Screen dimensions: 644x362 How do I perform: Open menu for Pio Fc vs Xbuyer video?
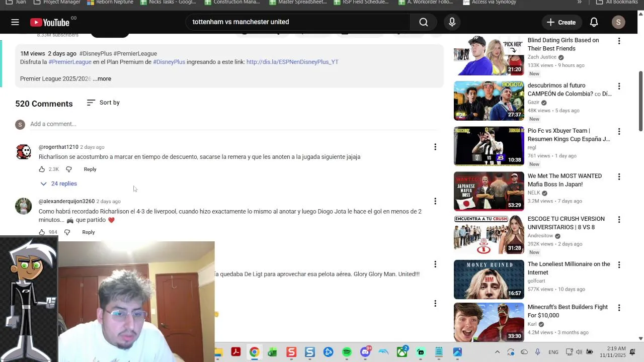619,131
